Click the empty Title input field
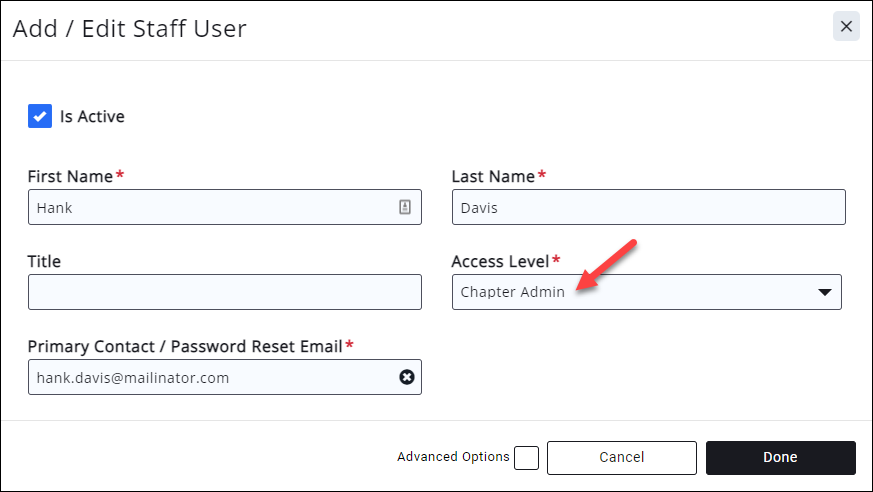 (225, 292)
